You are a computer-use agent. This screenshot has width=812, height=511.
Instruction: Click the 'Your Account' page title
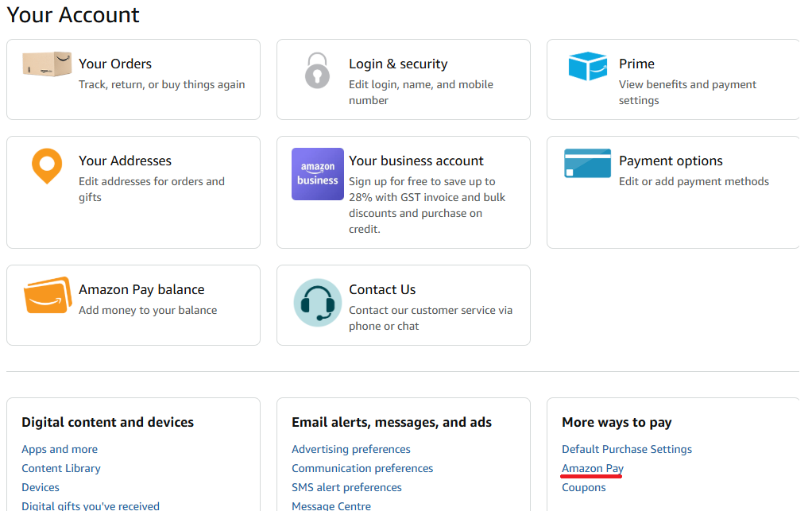(73, 14)
